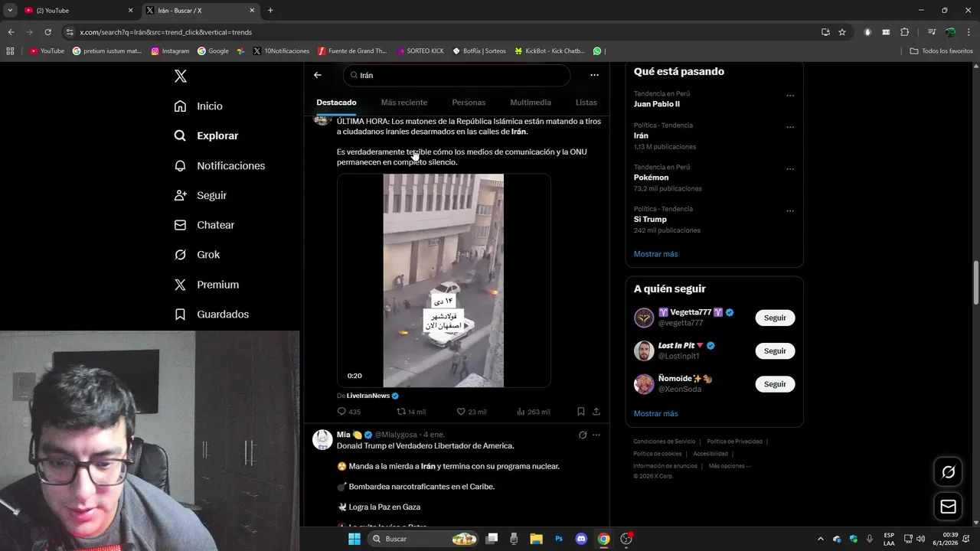
Task: Share the Irán video post
Action: coord(596,412)
